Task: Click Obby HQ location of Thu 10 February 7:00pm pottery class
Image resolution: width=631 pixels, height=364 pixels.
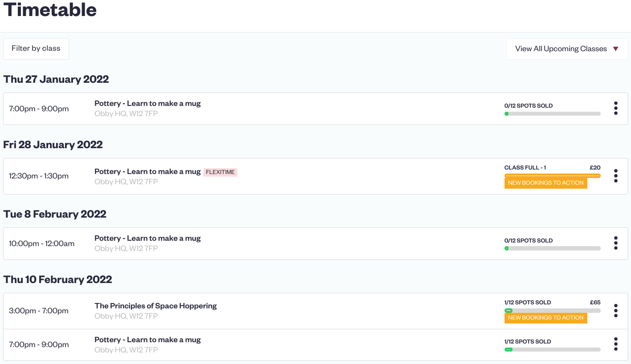Action: pyautogui.click(x=126, y=350)
